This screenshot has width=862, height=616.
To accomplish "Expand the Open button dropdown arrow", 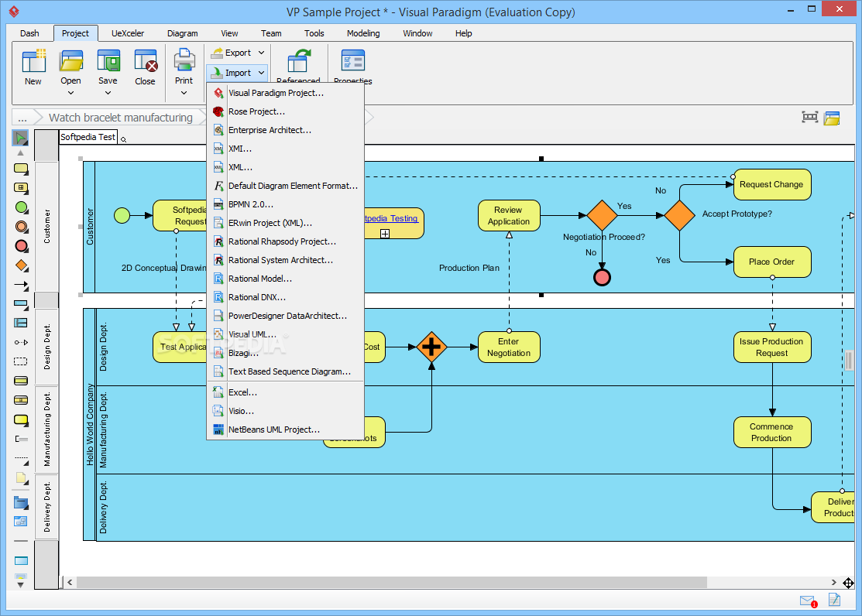I will pos(70,93).
